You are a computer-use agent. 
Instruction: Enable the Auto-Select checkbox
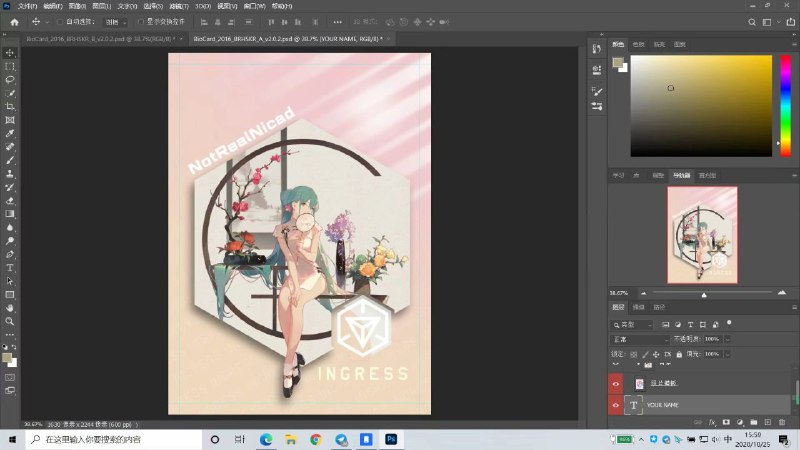[60, 21]
